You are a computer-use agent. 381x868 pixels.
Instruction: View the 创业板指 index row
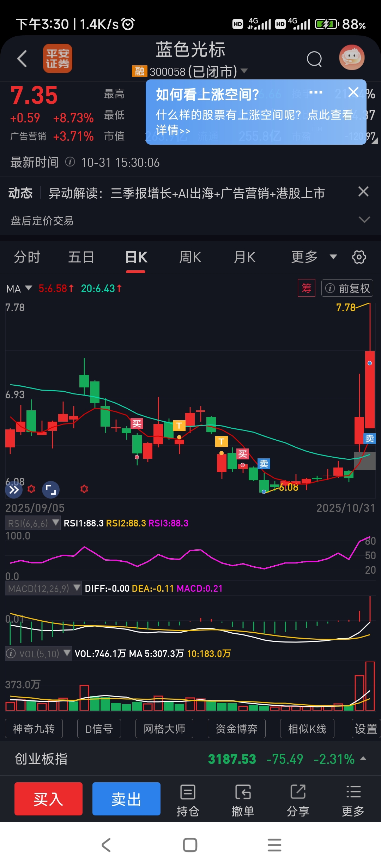pos(190,759)
